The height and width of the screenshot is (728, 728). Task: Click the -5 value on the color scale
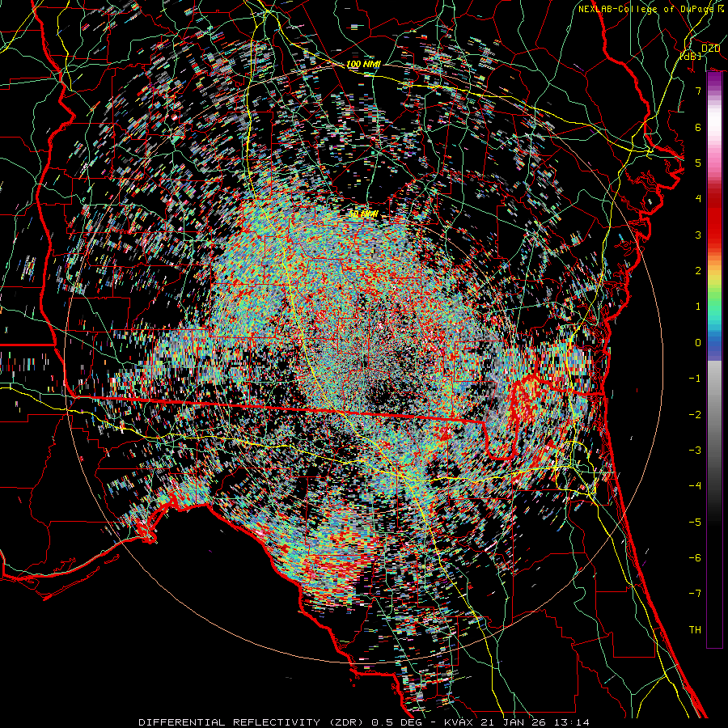(695, 523)
